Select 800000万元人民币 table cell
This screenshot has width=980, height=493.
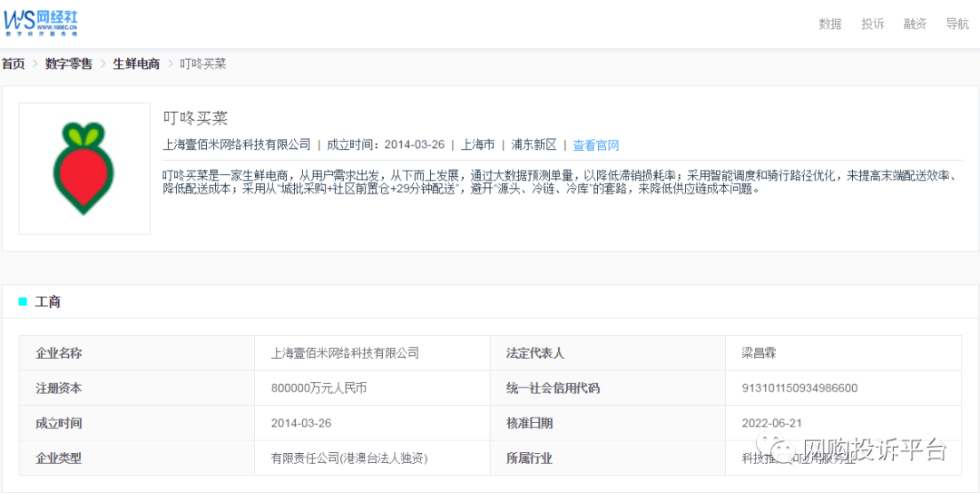coord(372,388)
